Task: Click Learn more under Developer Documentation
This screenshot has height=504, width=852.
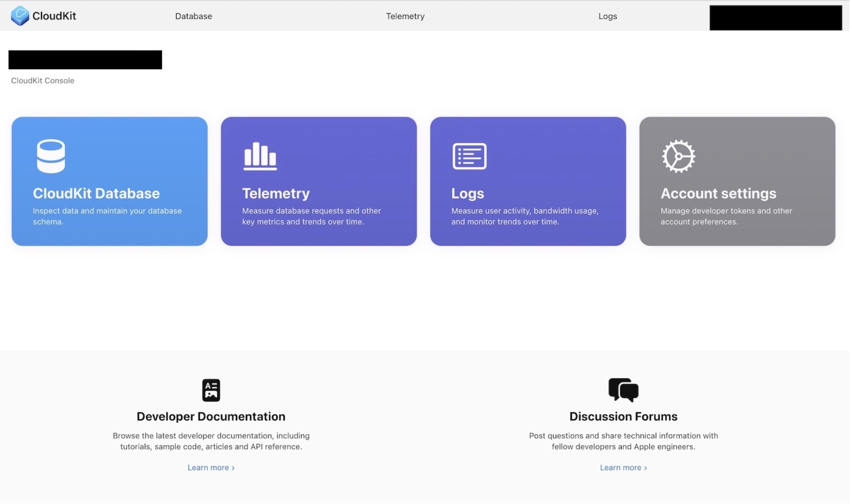Action: [211, 468]
